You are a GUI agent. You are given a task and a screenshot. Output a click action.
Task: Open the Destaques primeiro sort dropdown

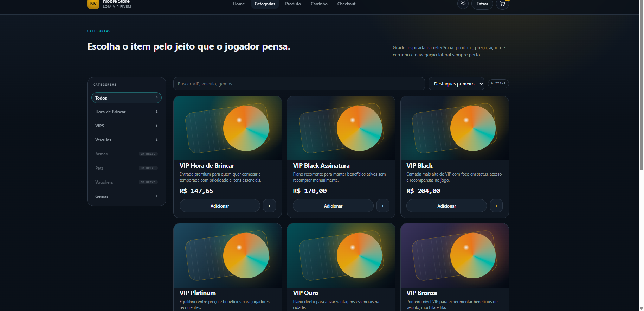pyautogui.click(x=456, y=84)
